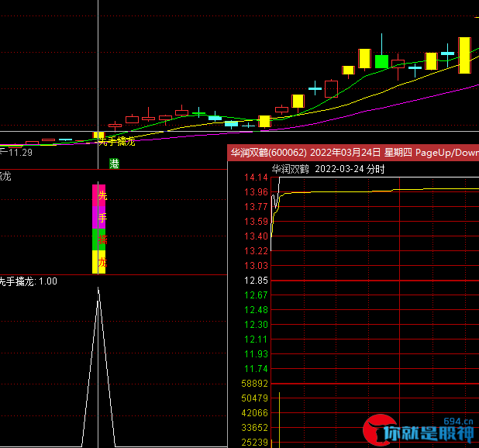Click the 12.30 price axis value

(256, 324)
